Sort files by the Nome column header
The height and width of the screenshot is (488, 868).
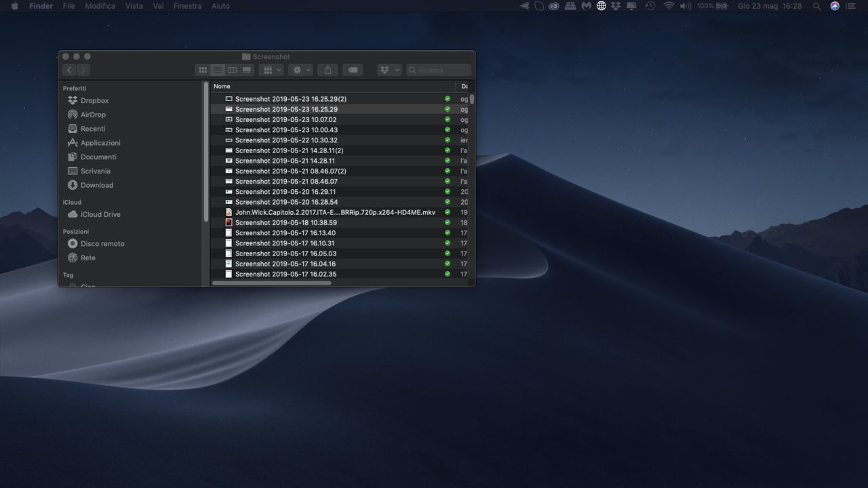[x=222, y=86]
